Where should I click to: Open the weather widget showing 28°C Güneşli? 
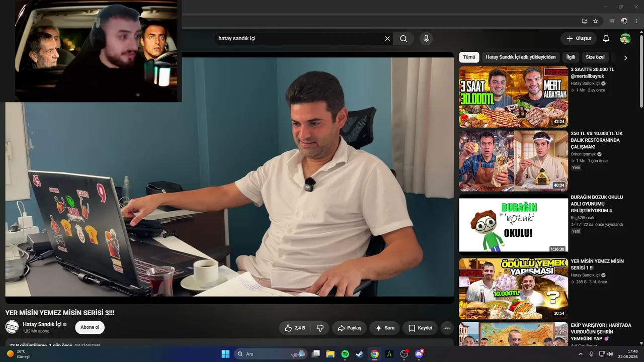tap(19, 354)
